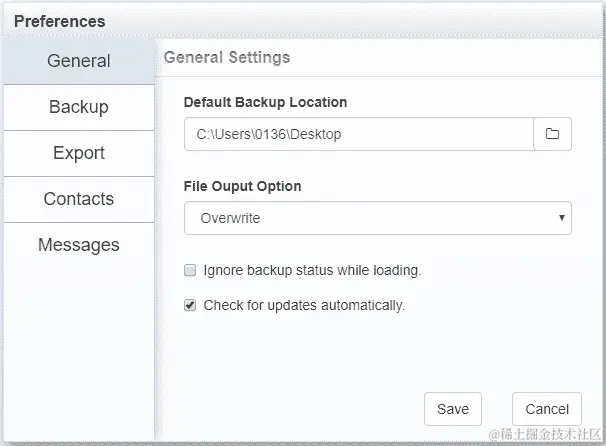Viewport: 606px width, 446px height.
Task: Select the Export tab
Action: 78,153
